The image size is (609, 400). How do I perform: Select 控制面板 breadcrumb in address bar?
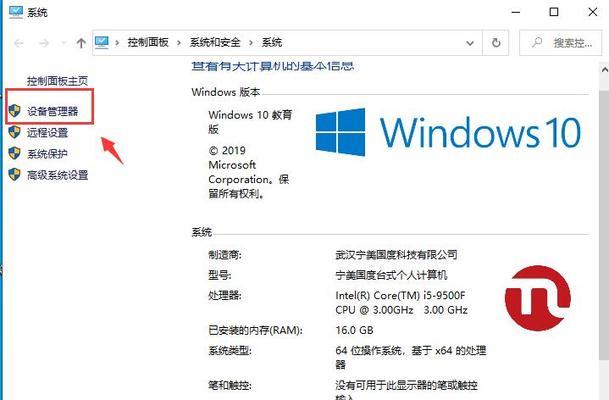tap(148, 42)
